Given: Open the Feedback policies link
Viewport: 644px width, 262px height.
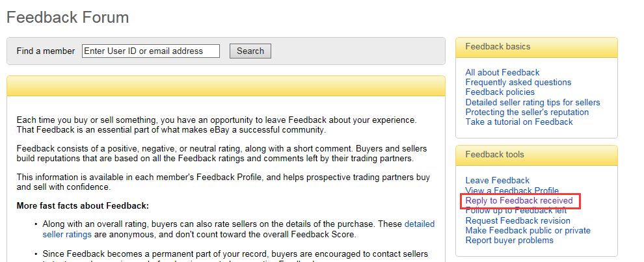Looking at the screenshot, I should coord(500,92).
